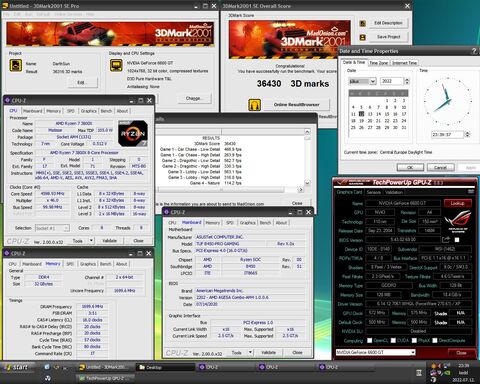The height and width of the screenshot is (384, 480).
Task: Switch to the Validation tab in GPU-Z
Action: coord(394,192)
